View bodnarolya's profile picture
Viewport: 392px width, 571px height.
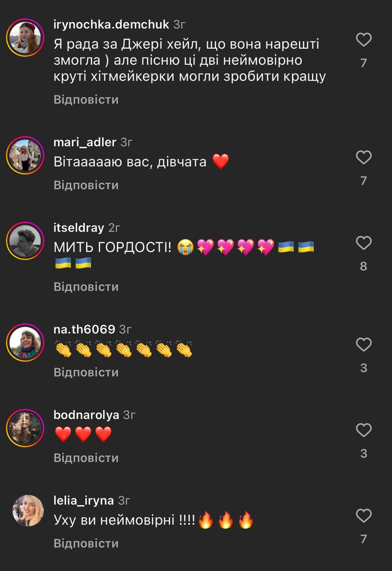tap(25, 429)
